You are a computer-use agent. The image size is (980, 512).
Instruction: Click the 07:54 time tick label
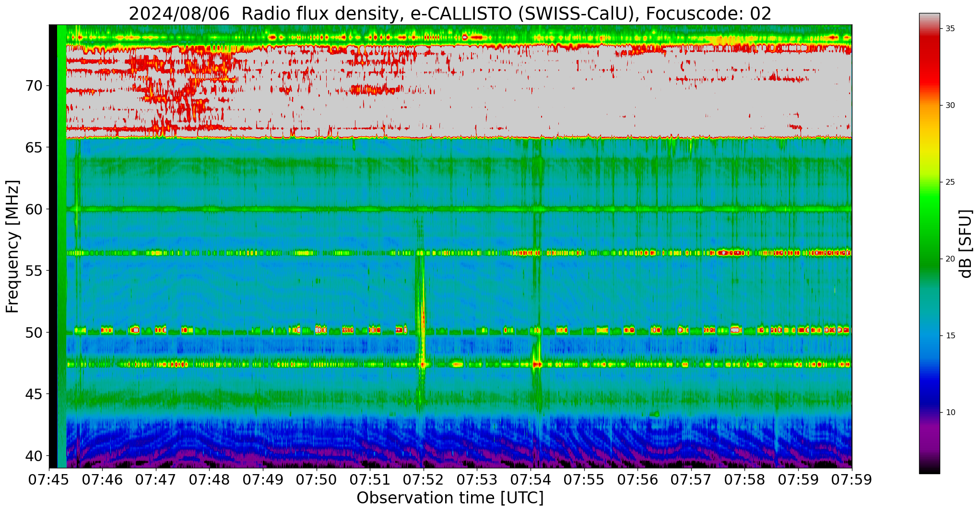(x=531, y=480)
